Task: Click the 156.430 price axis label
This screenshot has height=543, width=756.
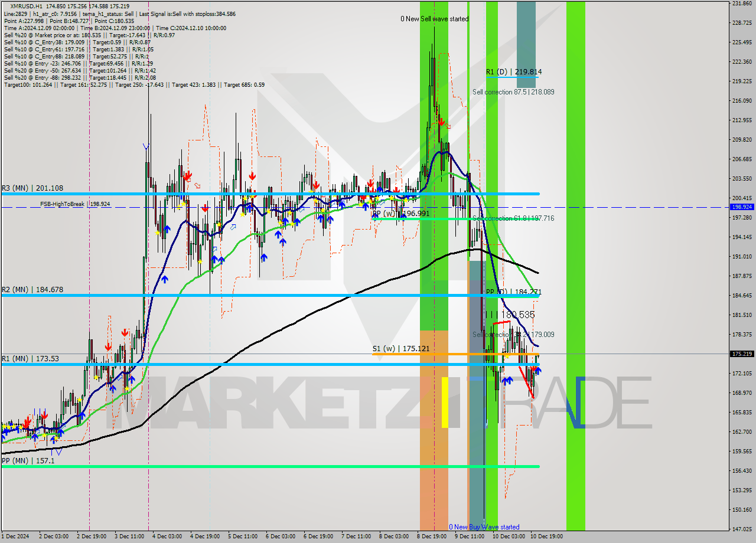Action: [742, 471]
